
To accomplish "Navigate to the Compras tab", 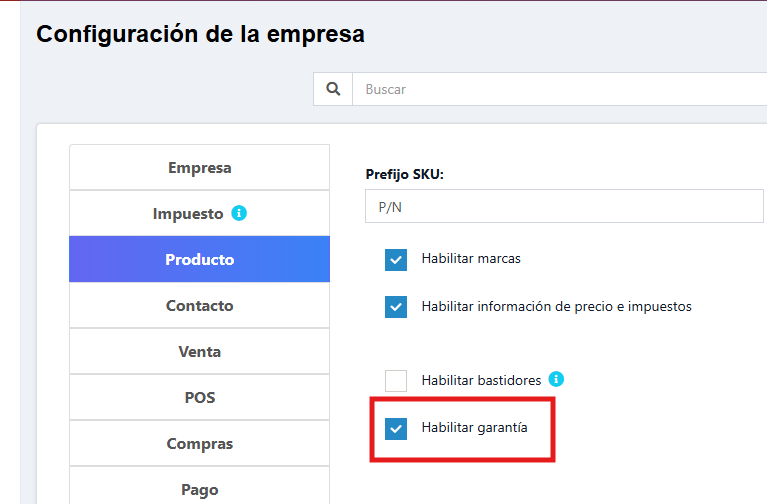I will click(199, 444).
